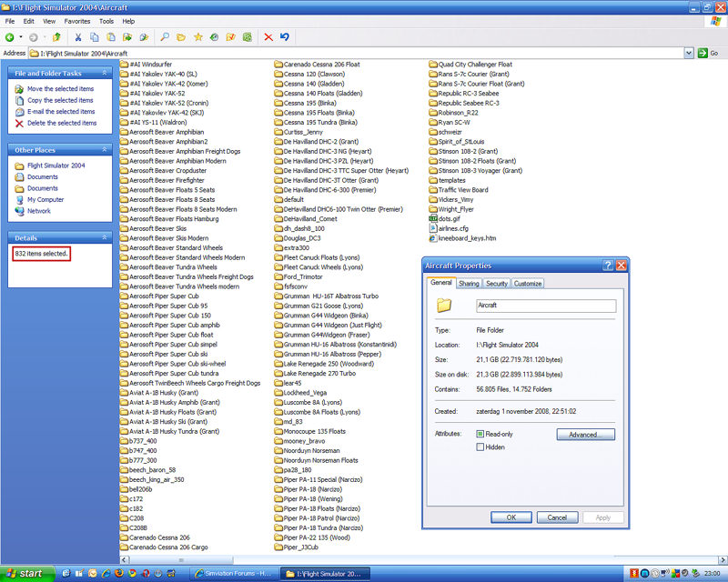Open Flight Simulator 2004 in Other Places

pos(56,166)
